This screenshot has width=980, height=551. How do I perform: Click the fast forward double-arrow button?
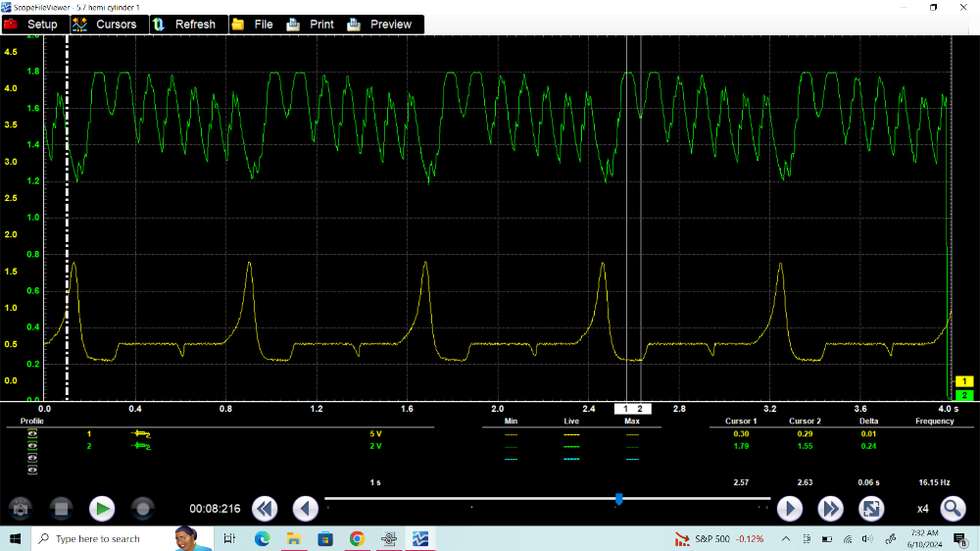click(x=830, y=508)
